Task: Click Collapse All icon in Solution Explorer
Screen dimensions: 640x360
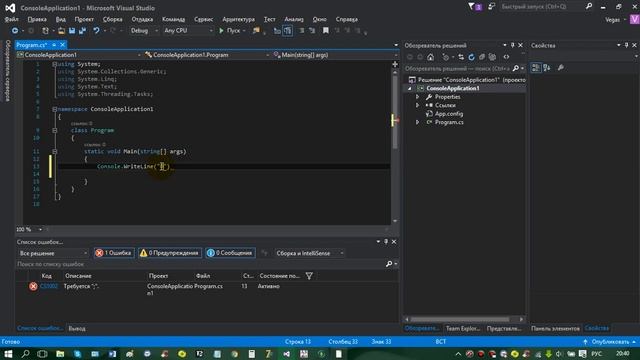Action: [x=482, y=57]
